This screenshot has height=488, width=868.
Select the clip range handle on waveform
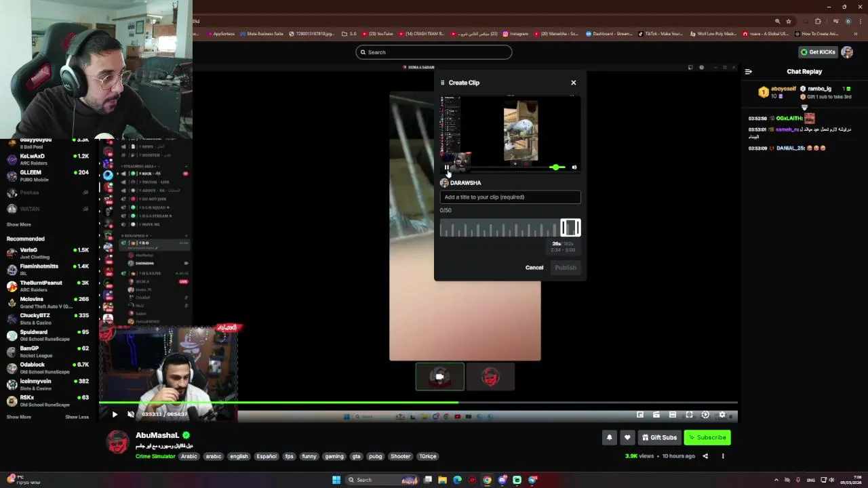pyautogui.click(x=570, y=228)
